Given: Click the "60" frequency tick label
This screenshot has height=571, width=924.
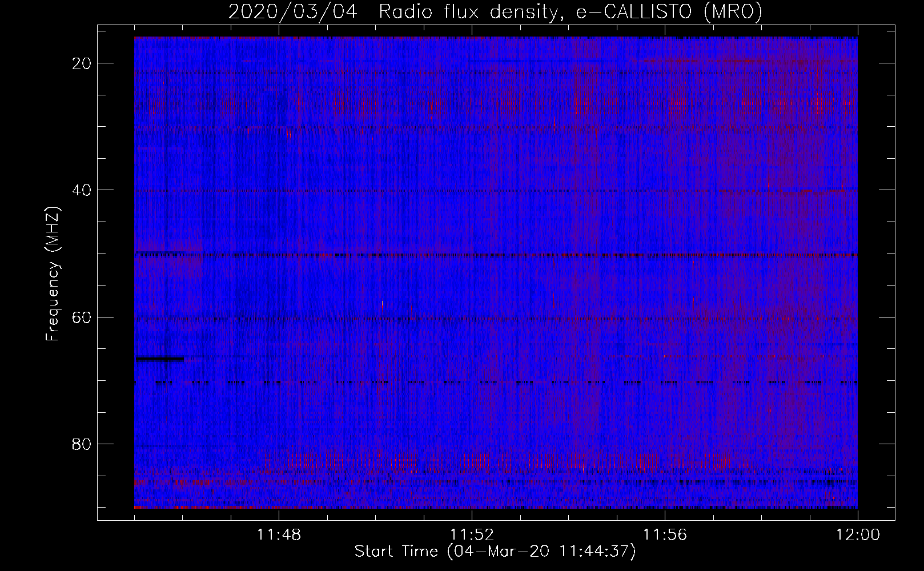Looking at the screenshot, I should [x=82, y=317].
